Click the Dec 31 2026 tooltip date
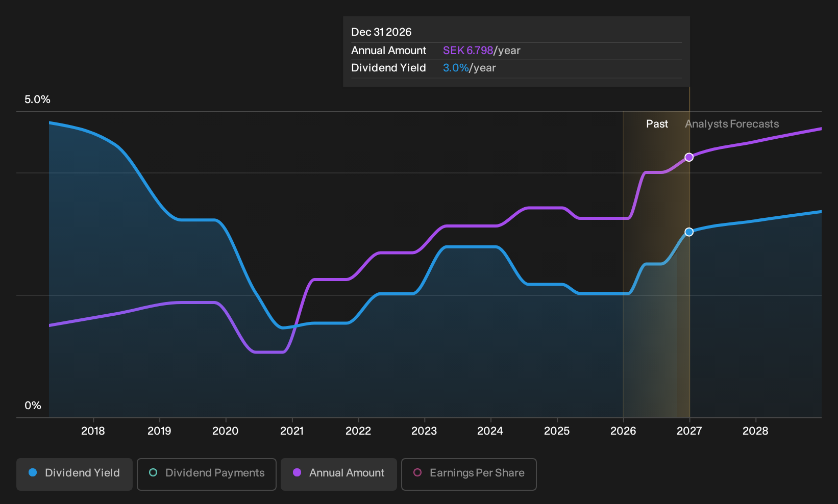The image size is (838, 504). [381, 32]
